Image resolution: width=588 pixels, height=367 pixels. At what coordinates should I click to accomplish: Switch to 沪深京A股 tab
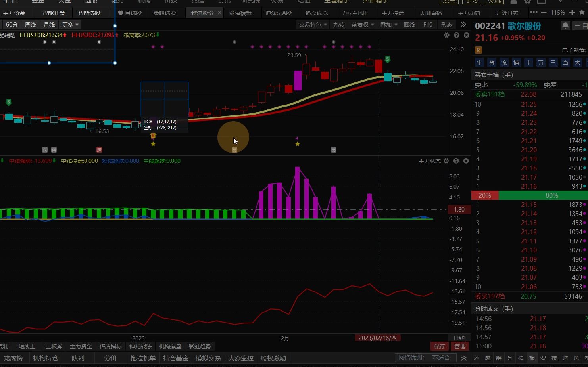click(x=279, y=13)
